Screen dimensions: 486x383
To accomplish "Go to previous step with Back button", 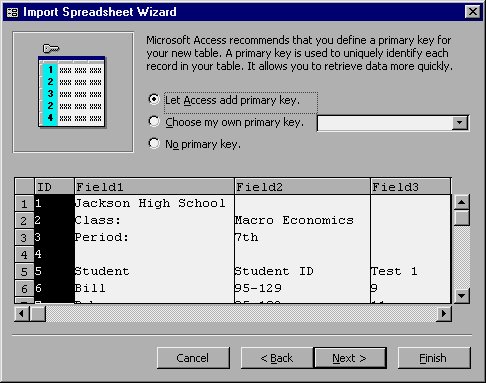I will [x=277, y=358].
